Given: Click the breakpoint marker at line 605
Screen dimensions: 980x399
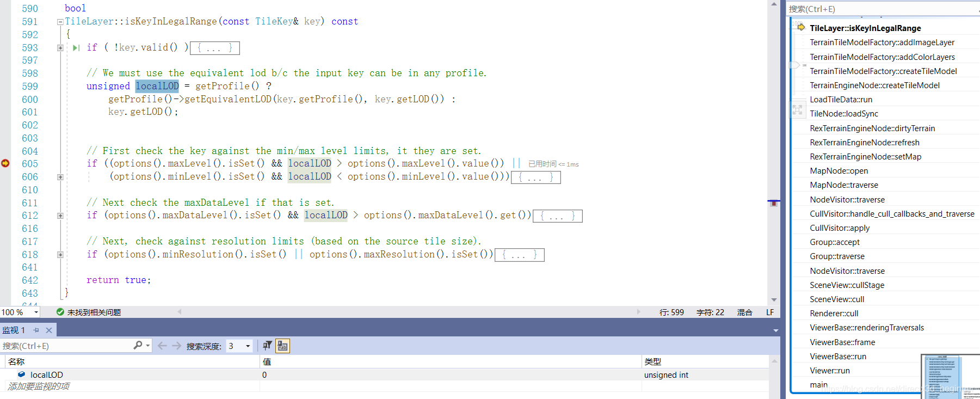Looking at the screenshot, I should coord(5,163).
